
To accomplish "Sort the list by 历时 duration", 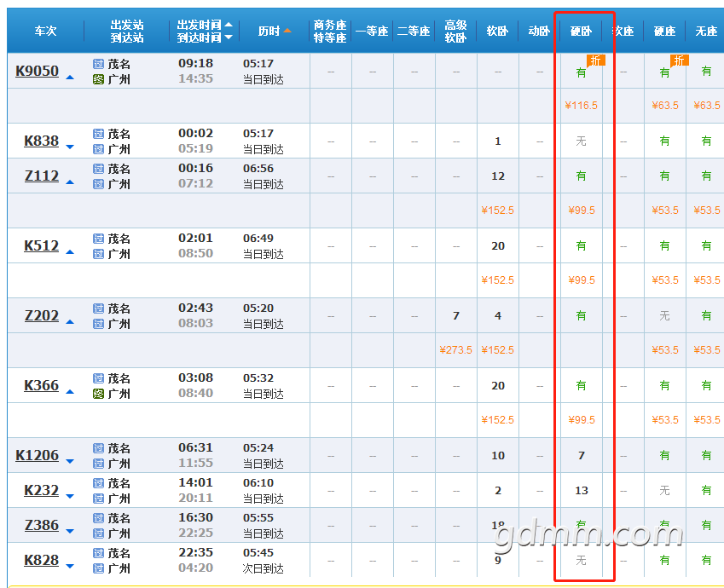I will [x=275, y=31].
